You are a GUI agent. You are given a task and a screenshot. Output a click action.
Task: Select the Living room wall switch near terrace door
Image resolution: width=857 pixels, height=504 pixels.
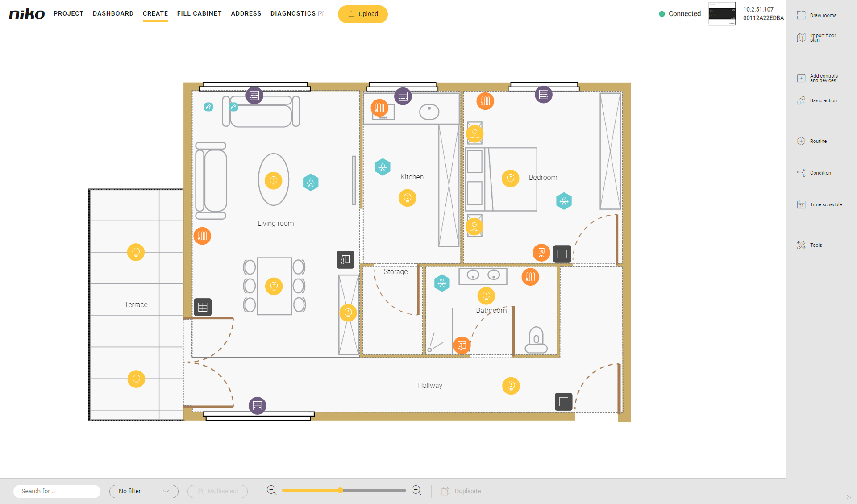click(203, 307)
